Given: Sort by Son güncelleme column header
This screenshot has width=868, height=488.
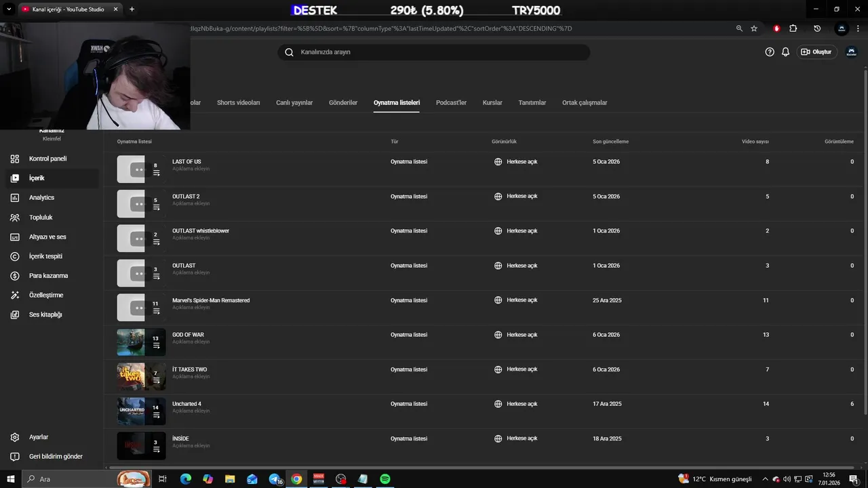Looking at the screenshot, I should click(610, 142).
